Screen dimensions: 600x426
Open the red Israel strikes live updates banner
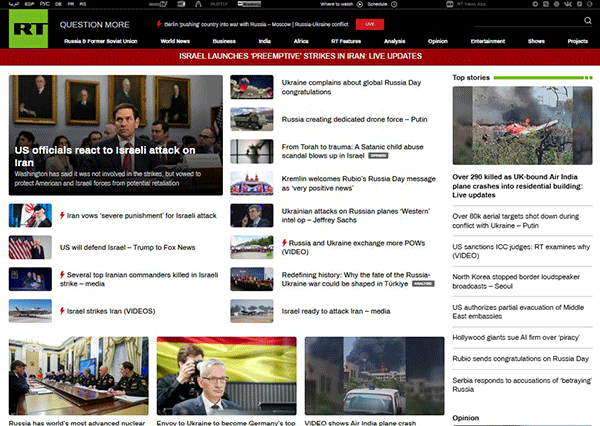[300, 56]
